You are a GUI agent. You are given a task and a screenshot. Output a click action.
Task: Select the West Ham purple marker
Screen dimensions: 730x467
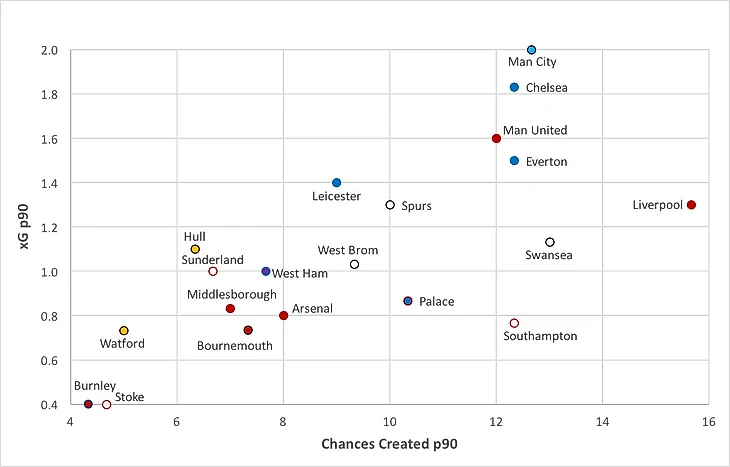(x=266, y=271)
